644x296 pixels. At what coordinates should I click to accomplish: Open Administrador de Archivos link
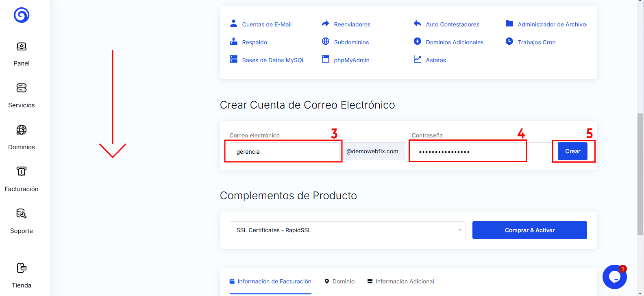tap(553, 24)
